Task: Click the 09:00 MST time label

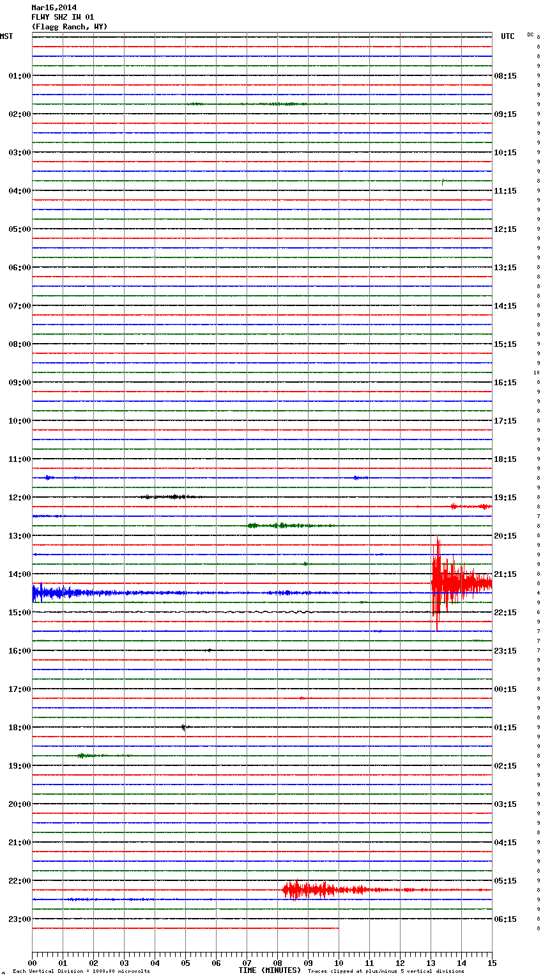Action: click(x=20, y=383)
